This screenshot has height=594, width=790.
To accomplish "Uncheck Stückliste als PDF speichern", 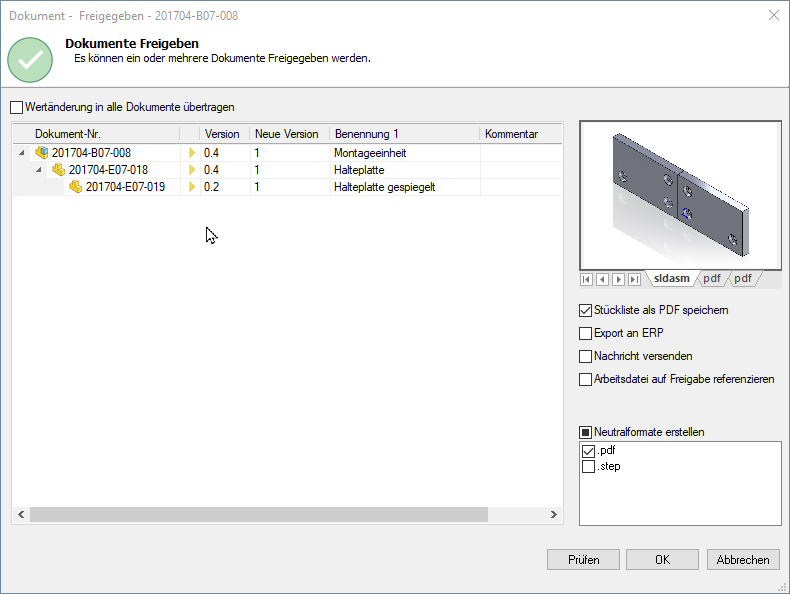I will 586,310.
